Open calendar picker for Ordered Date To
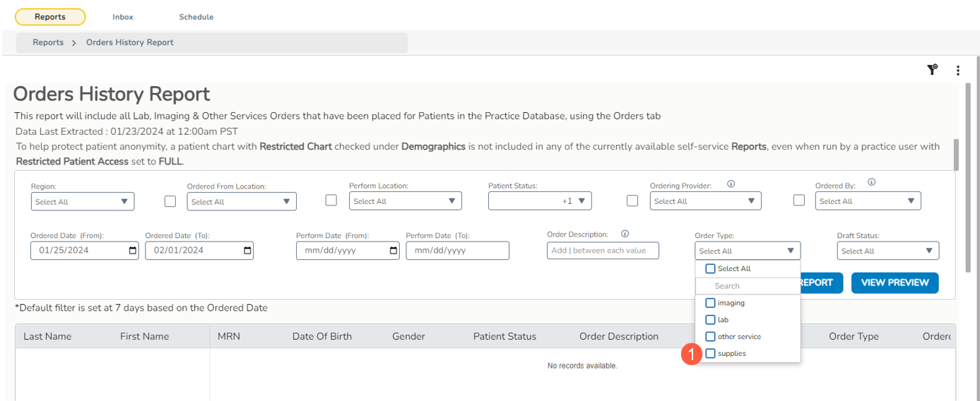The height and width of the screenshot is (401, 980). (247, 251)
